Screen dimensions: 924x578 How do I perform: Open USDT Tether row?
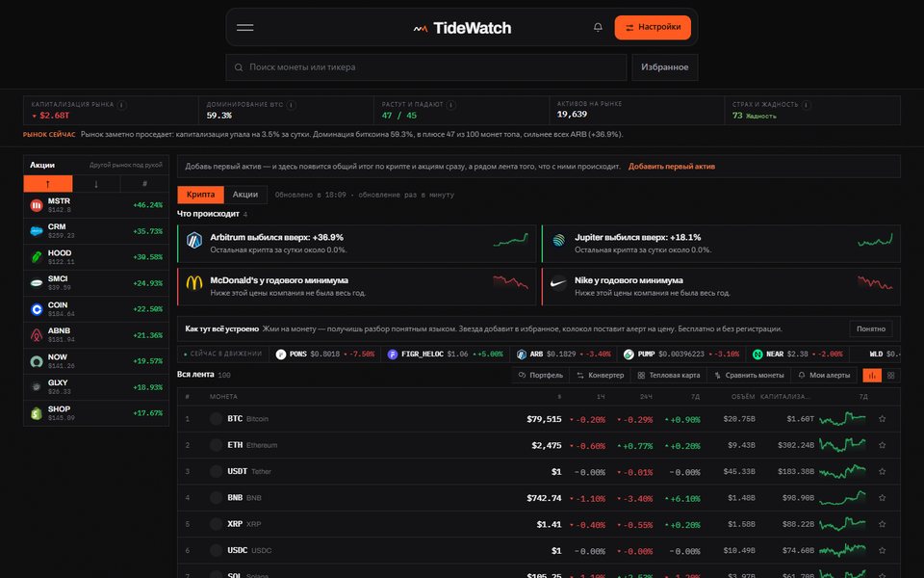(x=539, y=471)
